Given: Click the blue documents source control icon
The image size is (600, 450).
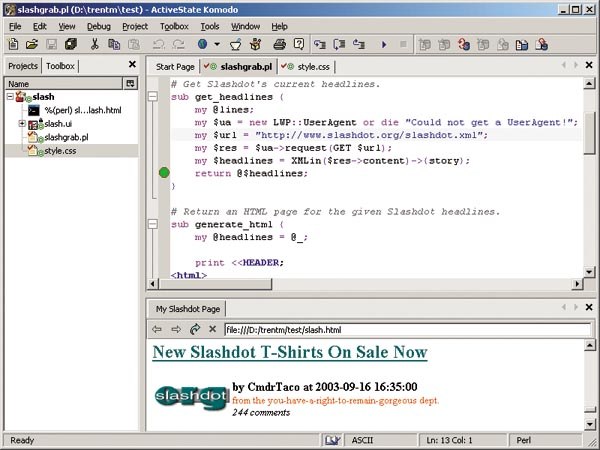Looking at the screenshot, I should [522, 45].
